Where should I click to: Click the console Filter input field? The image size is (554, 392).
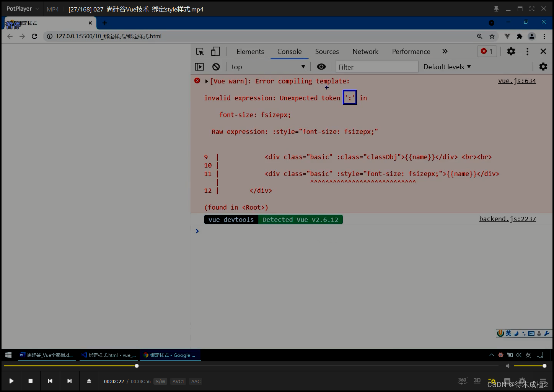click(x=377, y=67)
